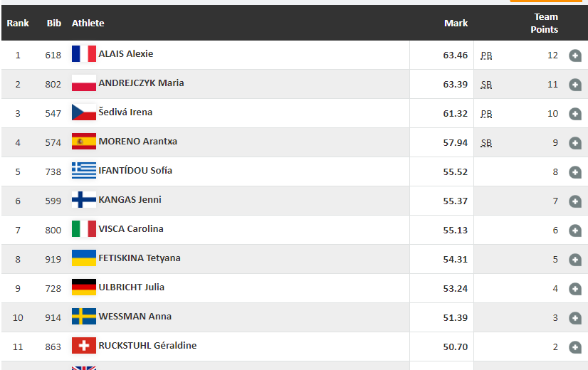
Task: Sort by the Mark column header
Action: point(456,23)
